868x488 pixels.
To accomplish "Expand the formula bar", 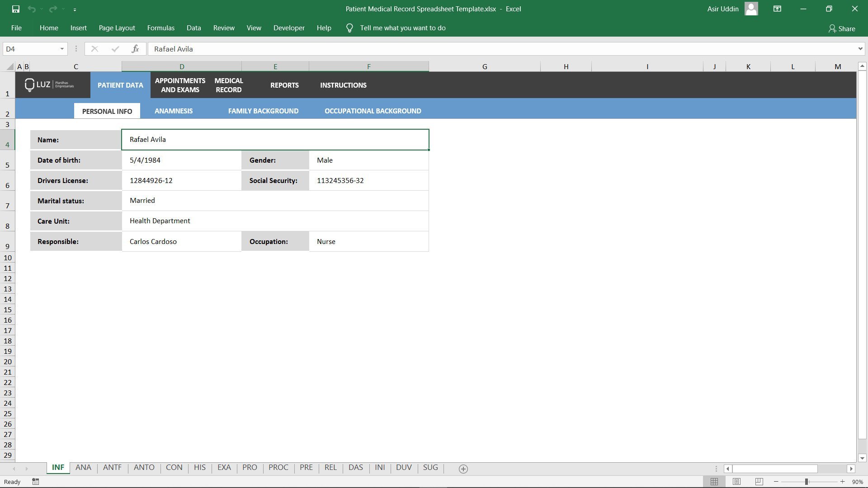I will pyautogui.click(x=860, y=49).
